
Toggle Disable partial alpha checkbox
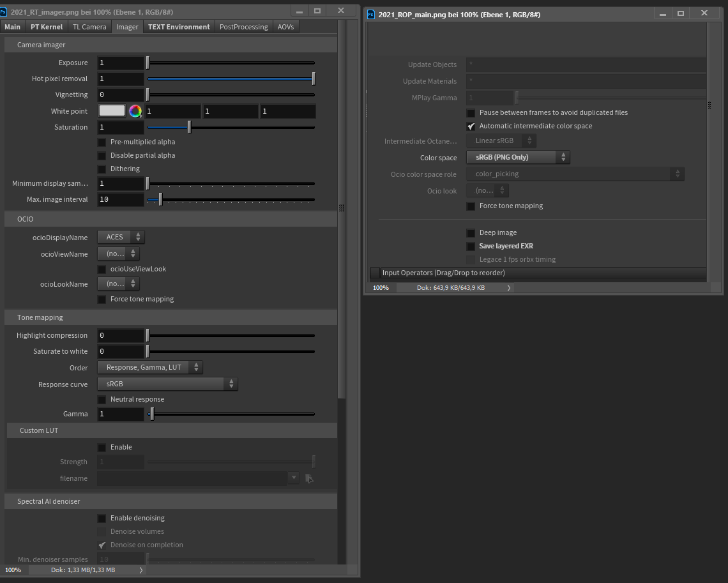(102, 156)
